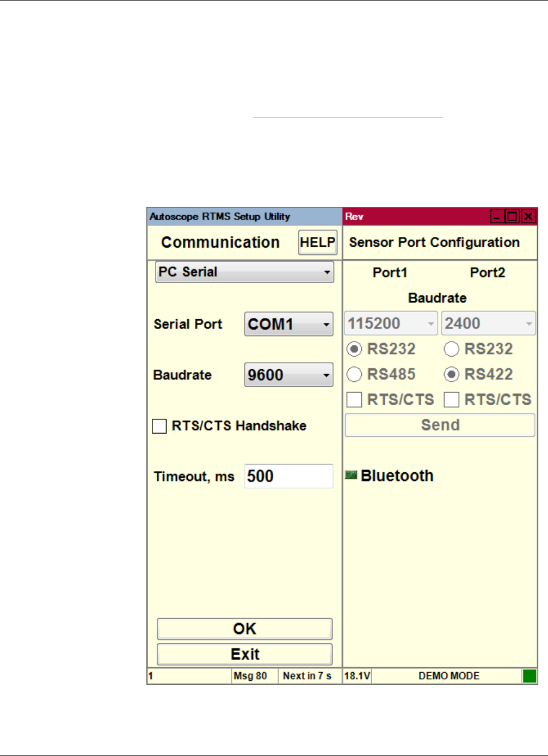Open Port2 baudrate 2400 dropdown
The width and height of the screenshot is (548, 756).
489,324
